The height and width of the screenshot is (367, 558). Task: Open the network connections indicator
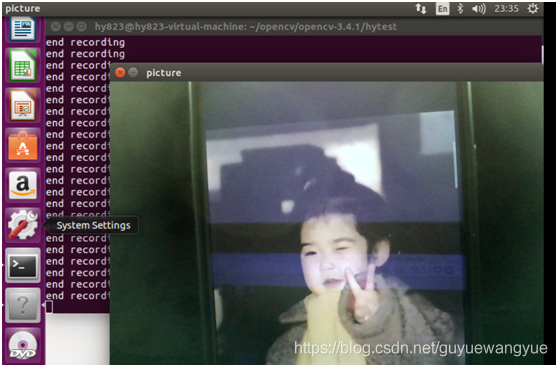pyautogui.click(x=421, y=9)
